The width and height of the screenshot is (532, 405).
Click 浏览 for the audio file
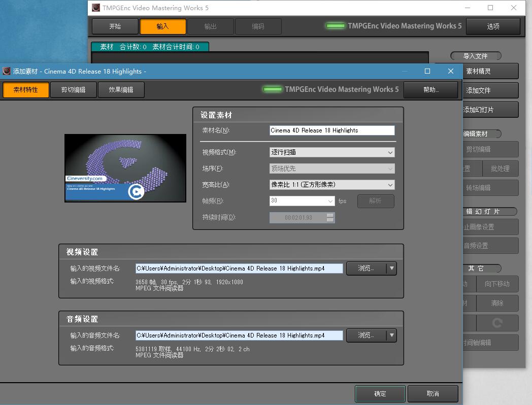coord(366,335)
